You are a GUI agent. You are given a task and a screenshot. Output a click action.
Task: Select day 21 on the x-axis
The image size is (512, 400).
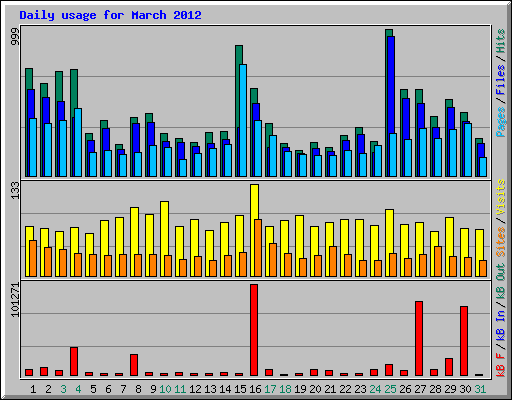(x=330, y=389)
